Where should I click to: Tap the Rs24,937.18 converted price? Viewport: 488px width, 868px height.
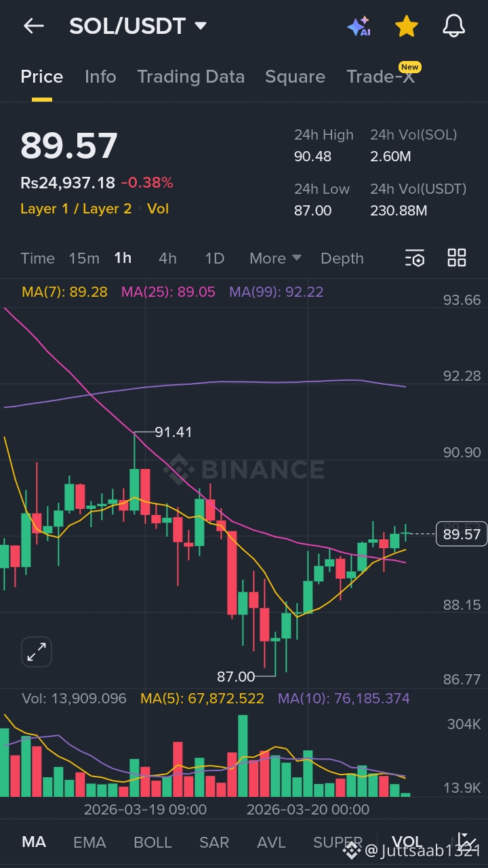[67, 182]
